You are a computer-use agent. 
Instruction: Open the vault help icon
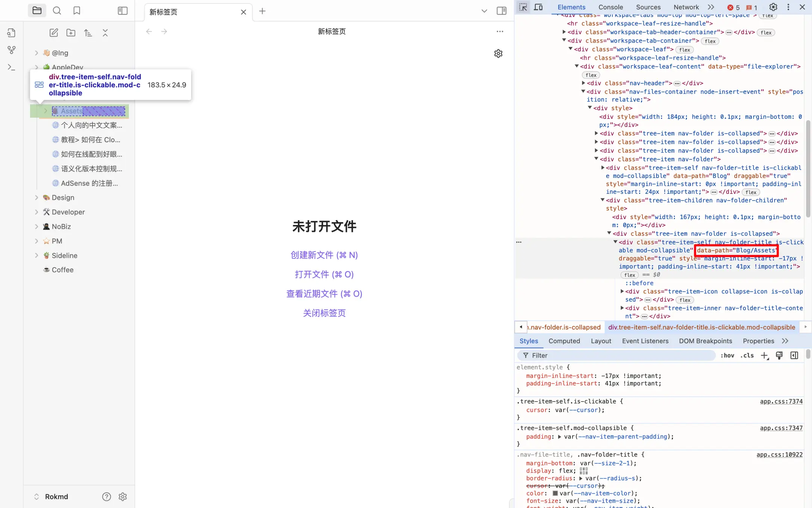click(x=106, y=497)
